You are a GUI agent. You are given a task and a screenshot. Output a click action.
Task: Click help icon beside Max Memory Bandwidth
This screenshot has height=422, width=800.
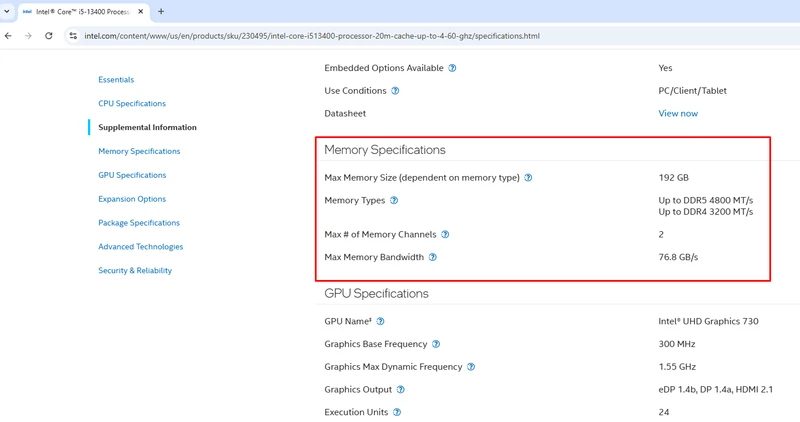click(433, 257)
